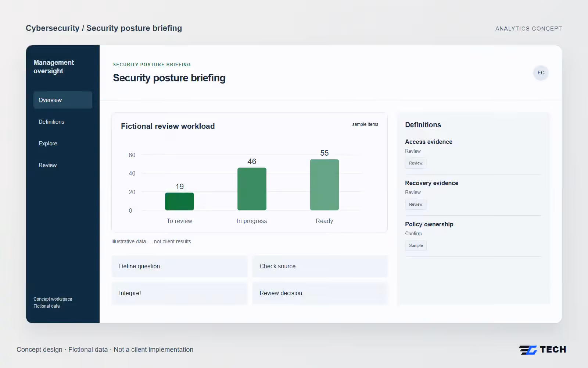
Task: Click the y-axis label 20
Action: point(132,192)
